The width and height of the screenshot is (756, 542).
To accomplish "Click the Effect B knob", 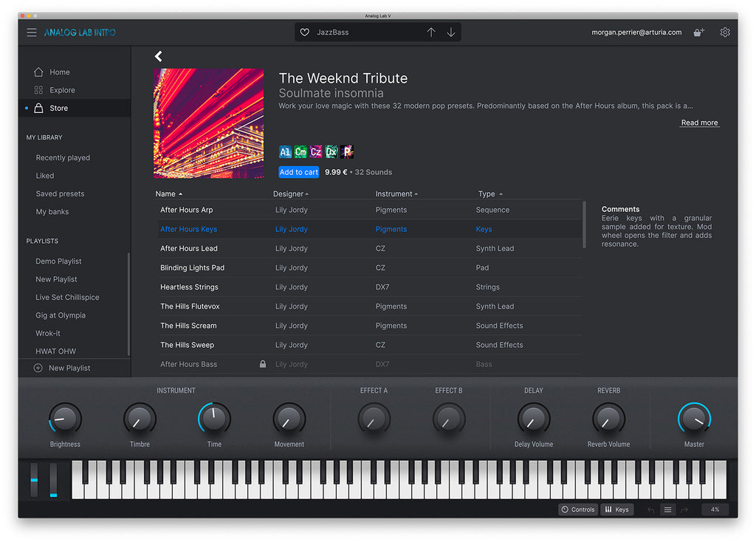I will [x=449, y=419].
